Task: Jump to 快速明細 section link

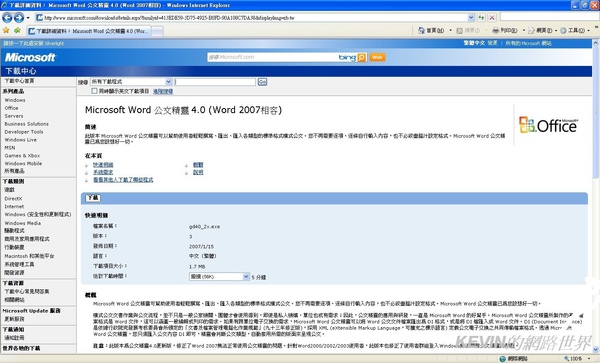Action: (x=103, y=165)
